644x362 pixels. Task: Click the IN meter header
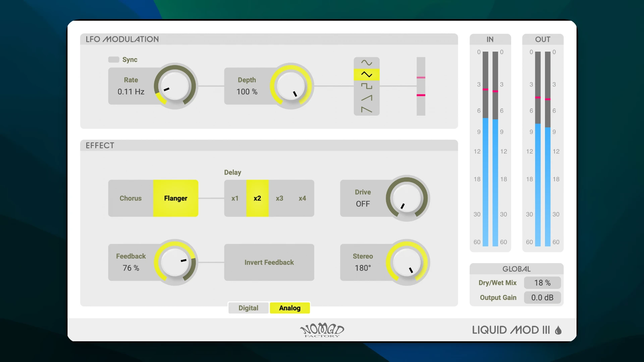click(x=490, y=39)
